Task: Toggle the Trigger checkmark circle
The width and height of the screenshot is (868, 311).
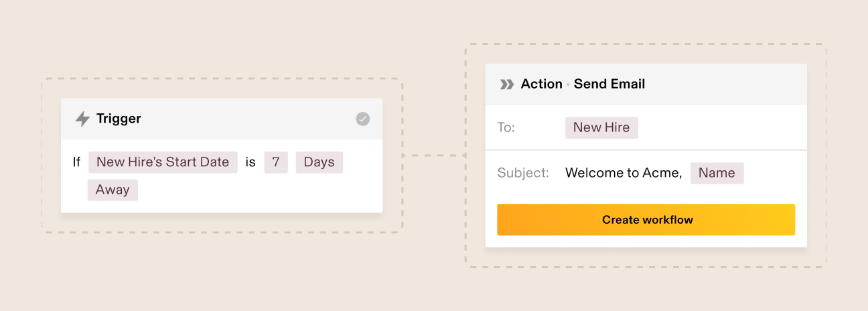Action: 362,119
